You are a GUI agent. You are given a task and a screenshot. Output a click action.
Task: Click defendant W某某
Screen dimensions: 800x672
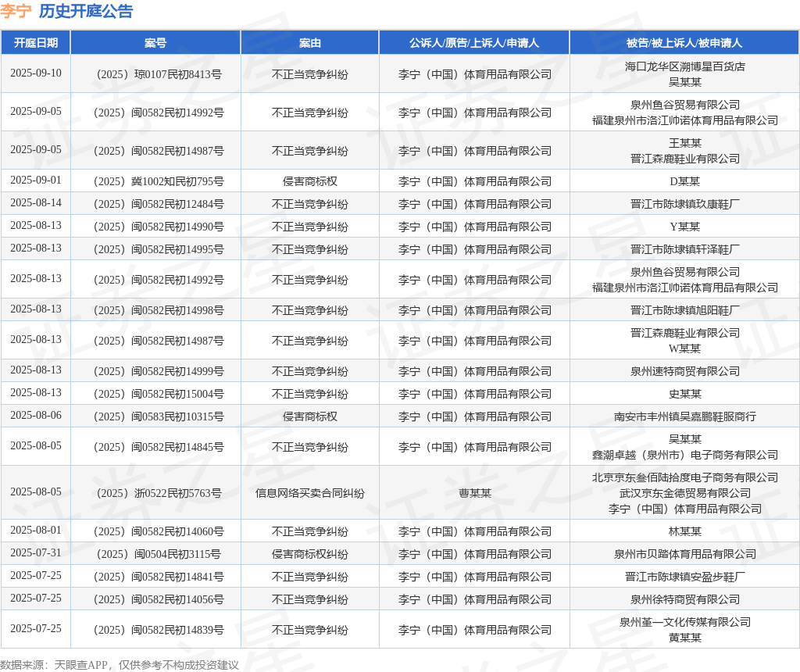pos(684,349)
